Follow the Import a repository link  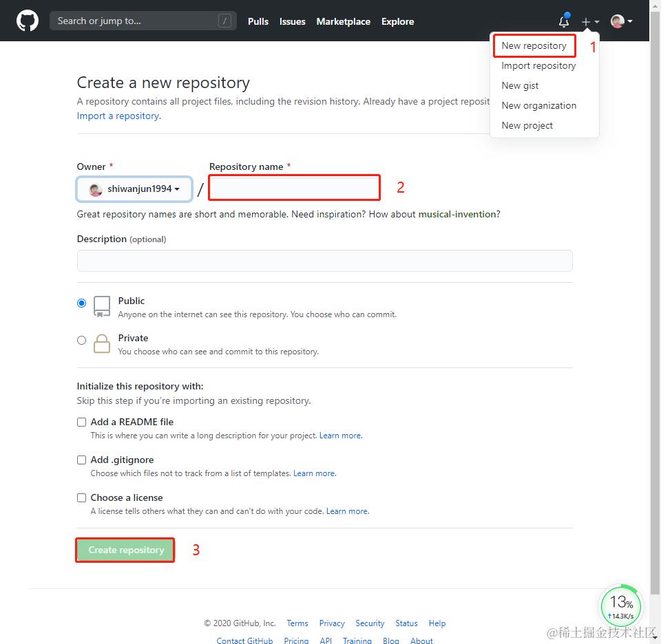(x=119, y=116)
